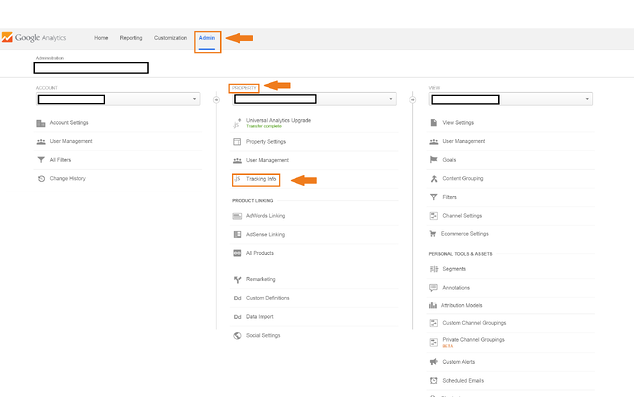Click the Ecommerce Settings cart icon
The image size is (634, 397).
point(433,234)
